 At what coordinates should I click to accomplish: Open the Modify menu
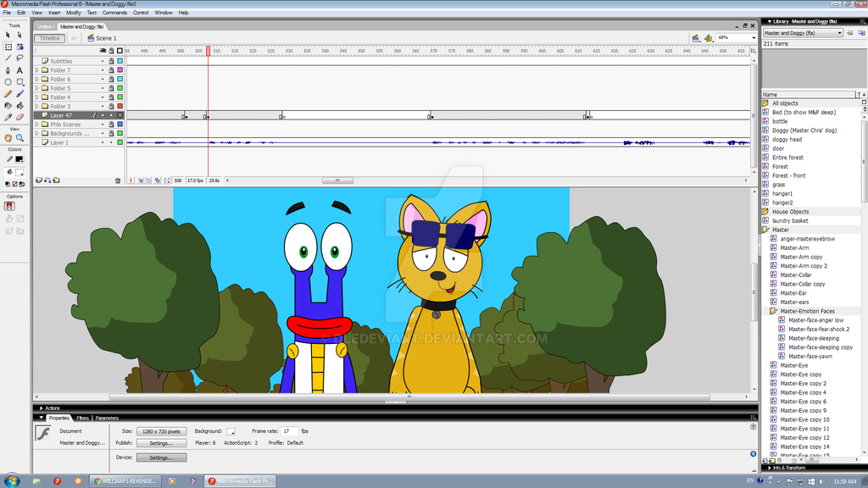coord(73,13)
